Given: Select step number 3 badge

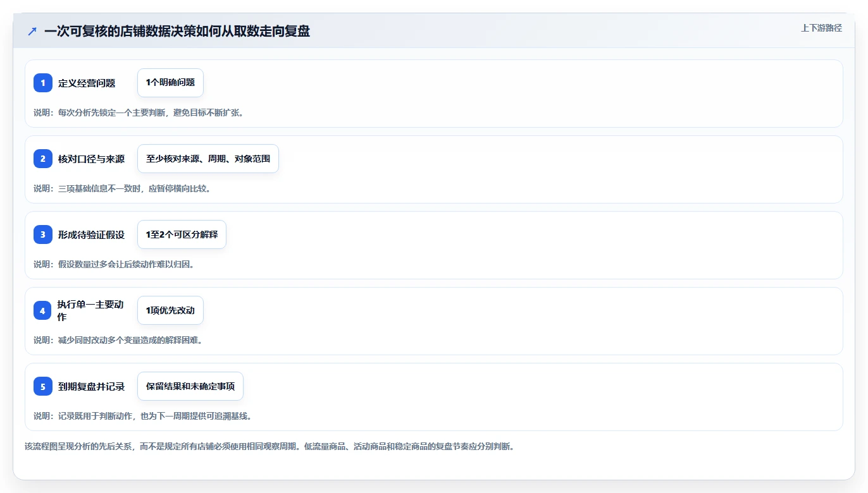Looking at the screenshot, I should [43, 234].
